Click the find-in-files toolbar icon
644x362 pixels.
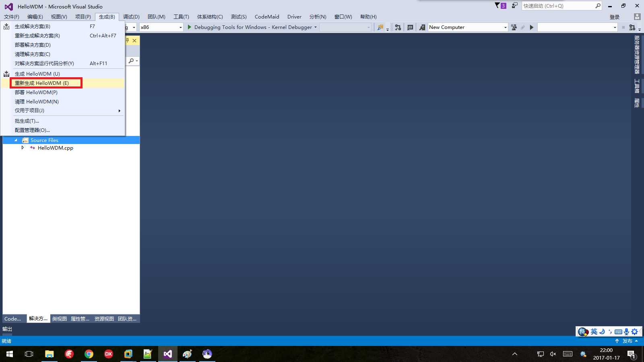380,27
